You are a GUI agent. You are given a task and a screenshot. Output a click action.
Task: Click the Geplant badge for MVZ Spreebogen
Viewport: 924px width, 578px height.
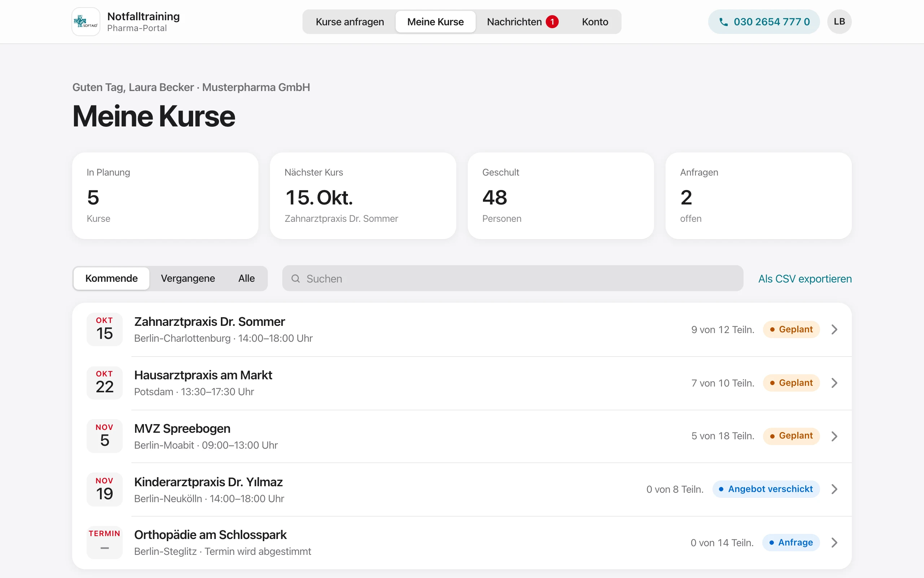coord(791,436)
